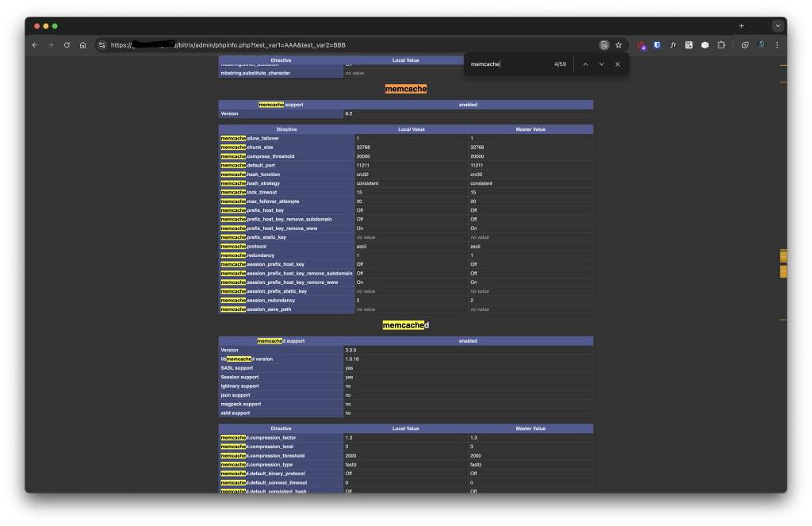The image size is (812, 526).
Task: Open the browser three-dot menu
Action: (776, 45)
